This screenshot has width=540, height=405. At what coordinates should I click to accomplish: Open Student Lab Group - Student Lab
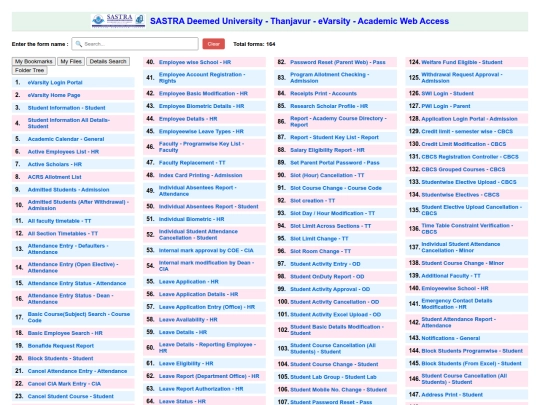point(333,377)
